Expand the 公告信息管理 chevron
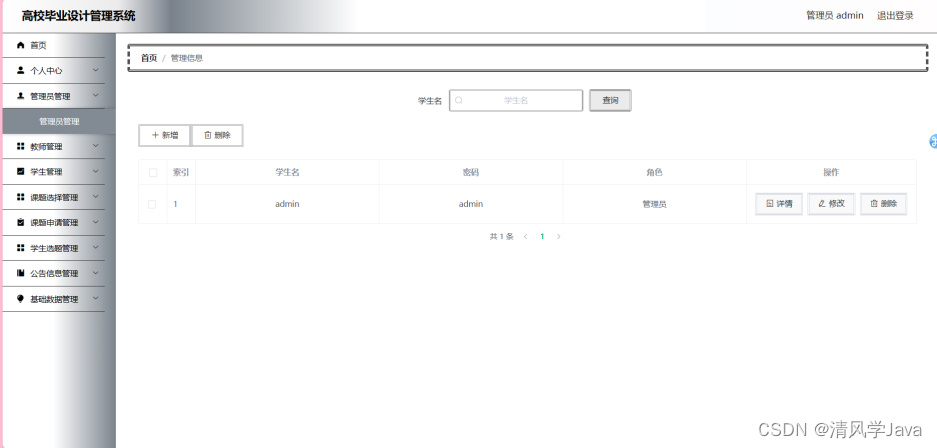Screen dimensions: 937x448 click(x=96, y=273)
